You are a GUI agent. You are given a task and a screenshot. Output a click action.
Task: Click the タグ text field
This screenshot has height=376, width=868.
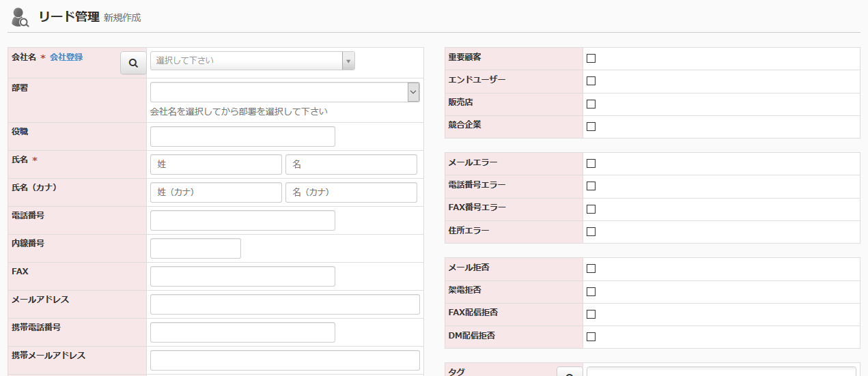coord(721,372)
